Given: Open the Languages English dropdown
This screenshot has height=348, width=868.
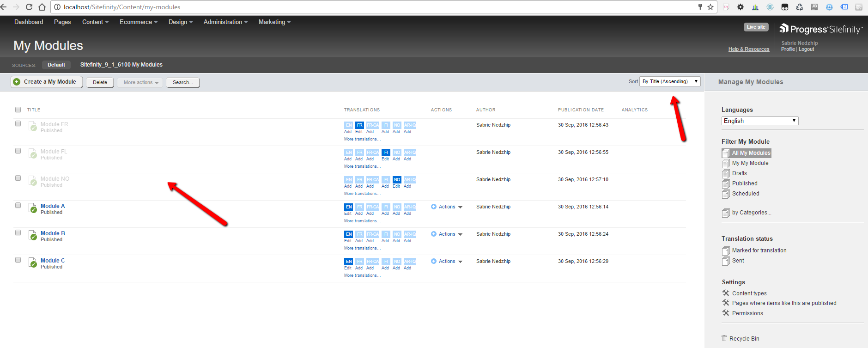Looking at the screenshot, I should click(x=760, y=121).
